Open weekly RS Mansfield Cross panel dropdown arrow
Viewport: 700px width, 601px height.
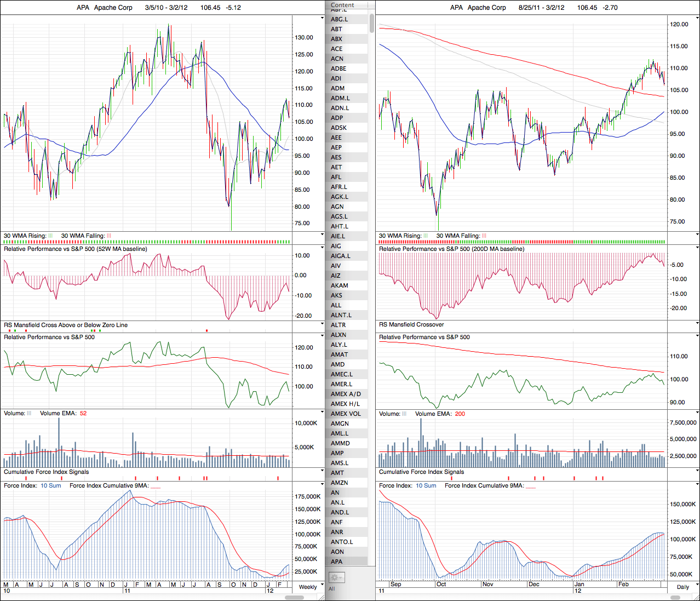[x=322, y=324]
